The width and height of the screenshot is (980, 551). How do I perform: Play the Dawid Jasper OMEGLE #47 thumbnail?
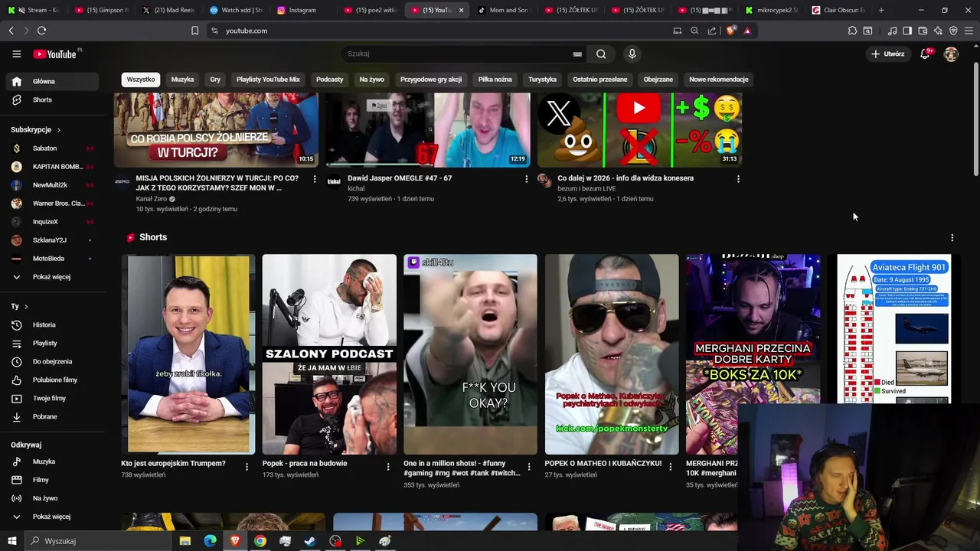coord(428,129)
